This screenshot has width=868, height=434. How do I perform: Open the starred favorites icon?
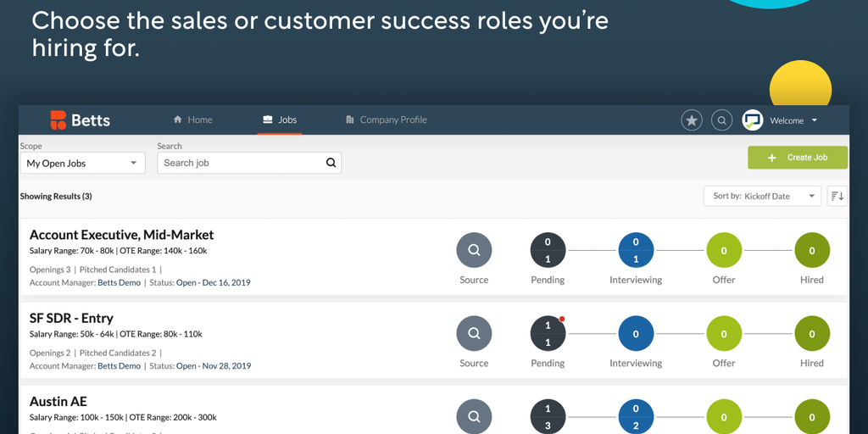pyautogui.click(x=692, y=120)
